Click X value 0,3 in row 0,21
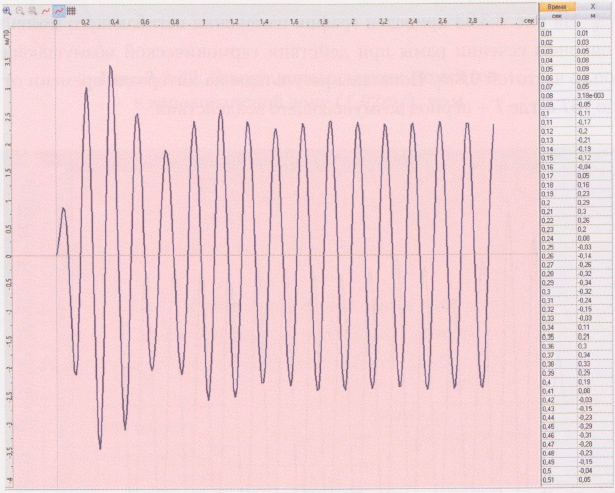The height and width of the screenshot is (493, 615). coord(592,211)
